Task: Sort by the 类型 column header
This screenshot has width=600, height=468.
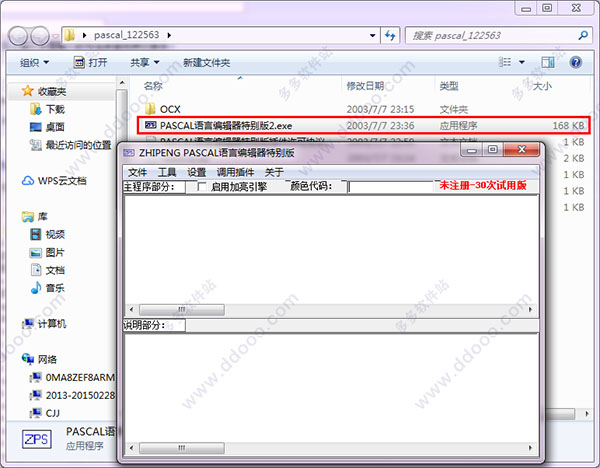Action: pos(449,86)
